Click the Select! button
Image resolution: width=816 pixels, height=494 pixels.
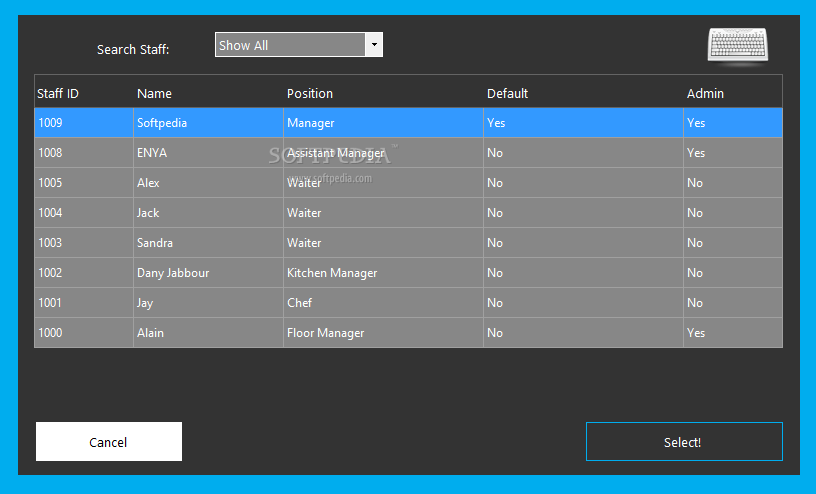click(x=684, y=441)
